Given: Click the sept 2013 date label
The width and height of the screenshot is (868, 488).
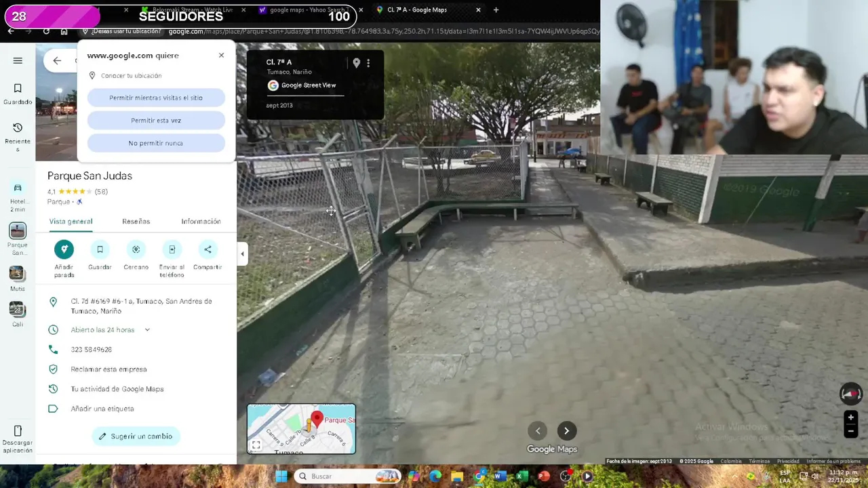Looking at the screenshot, I should click(x=279, y=105).
